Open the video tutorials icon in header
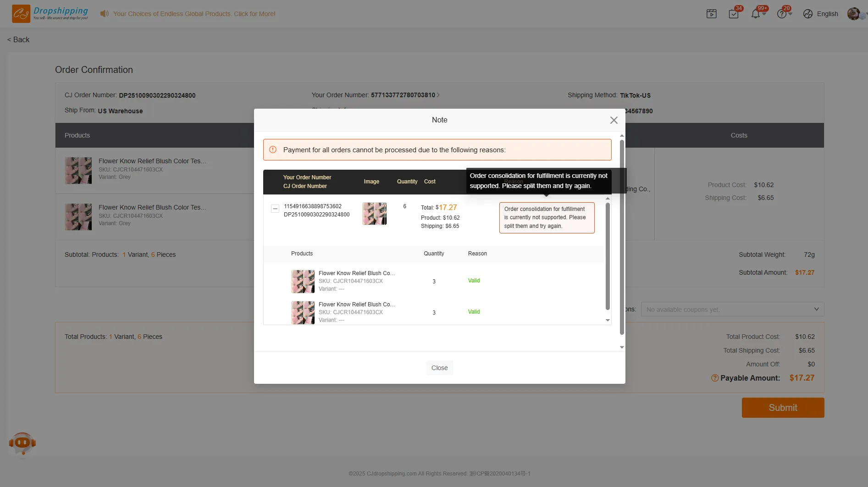Viewport: 868px width, 487px height. pyautogui.click(x=711, y=14)
